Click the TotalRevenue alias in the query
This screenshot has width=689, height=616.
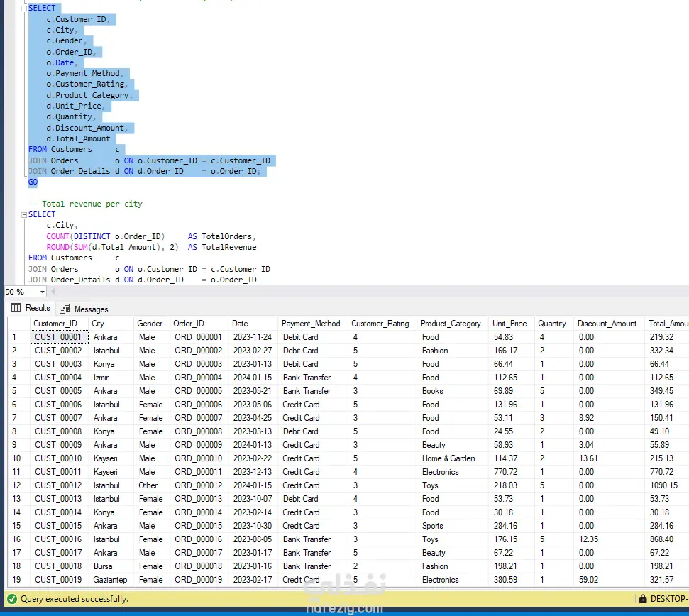point(229,247)
